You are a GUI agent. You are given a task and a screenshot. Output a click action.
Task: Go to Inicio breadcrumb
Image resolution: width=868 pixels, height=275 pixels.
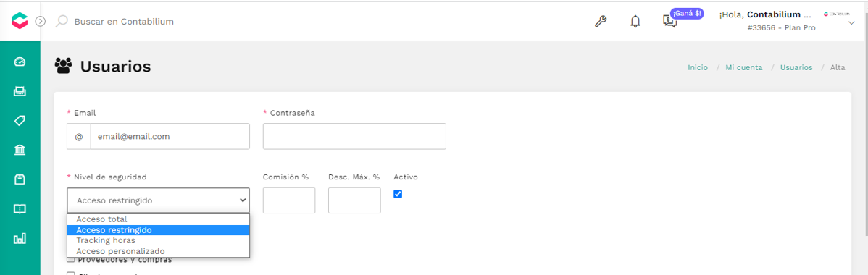[698, 67]
